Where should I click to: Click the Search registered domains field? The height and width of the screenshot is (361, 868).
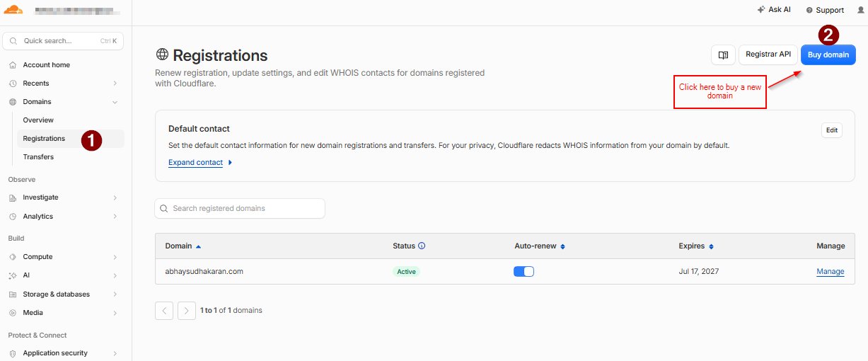click(240, 209)
